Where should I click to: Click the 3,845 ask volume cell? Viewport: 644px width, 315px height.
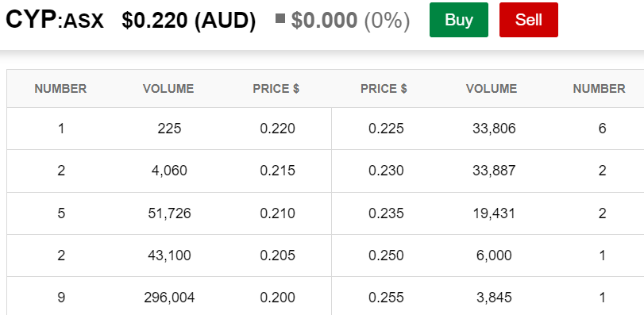coord(494,298)
